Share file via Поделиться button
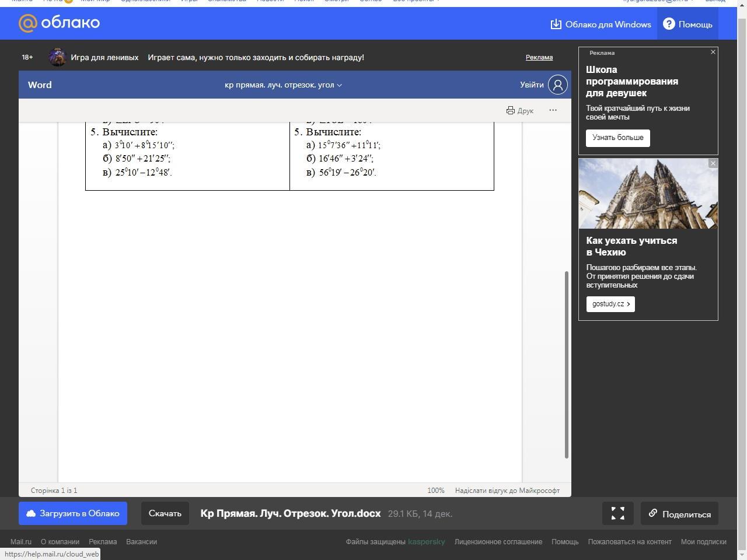 click(679, 514)
